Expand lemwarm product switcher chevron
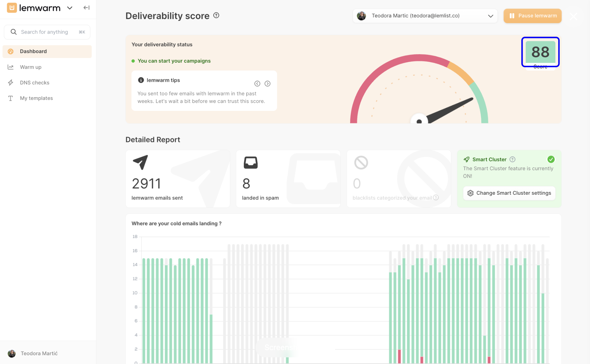 [70, 8]
